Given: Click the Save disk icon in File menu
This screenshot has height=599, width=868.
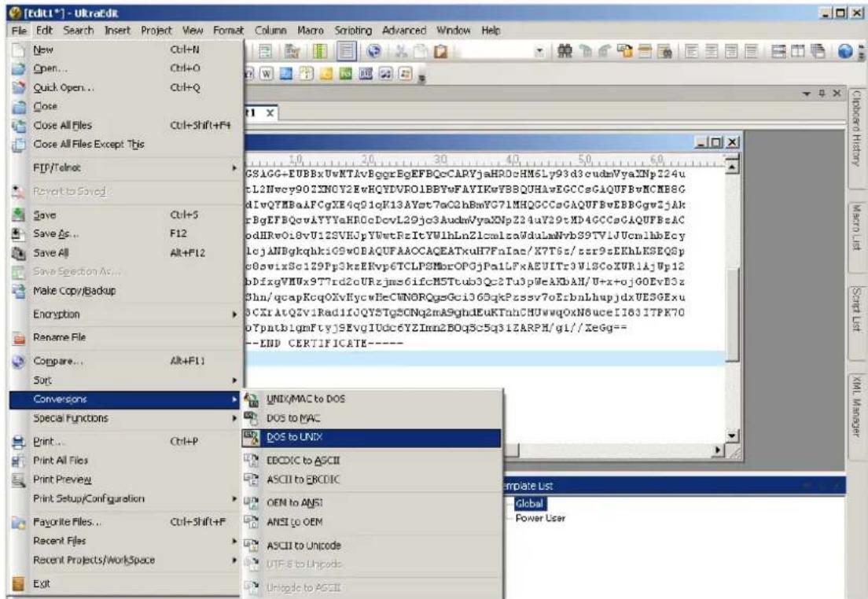Looking at the screenshot, I should (x=18, y=215).
